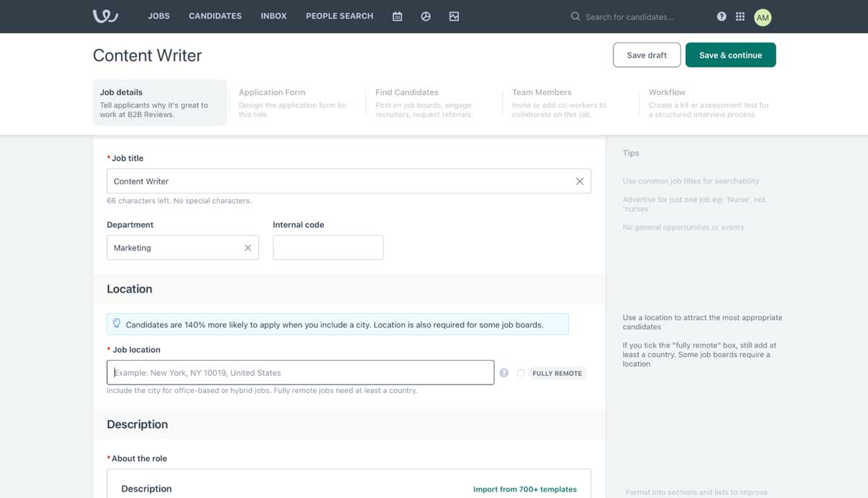Screen dimensions: 868x498
Task: Click the help tooltip beside job location
Action: coord(504,372)
